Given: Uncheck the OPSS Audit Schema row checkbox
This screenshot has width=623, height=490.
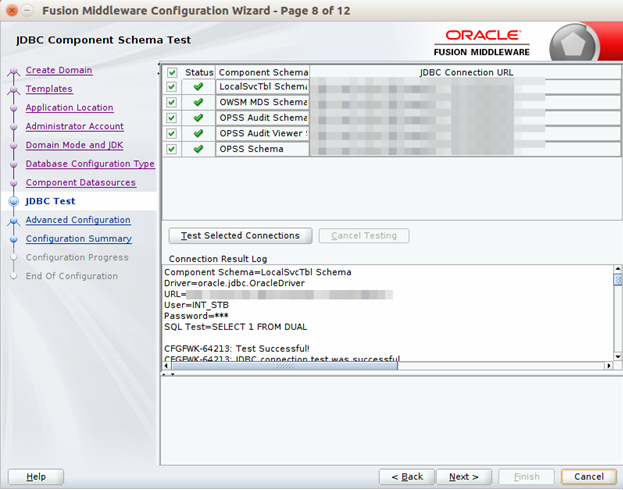Looking at the screenshot, I should [x=172, y=118].
